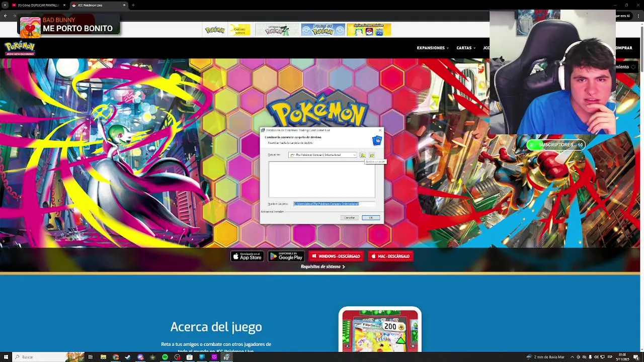Screen dimensions: 644x362
Task: Open the browser tab search dropdown arrow
Action: [x=5, y=5]
